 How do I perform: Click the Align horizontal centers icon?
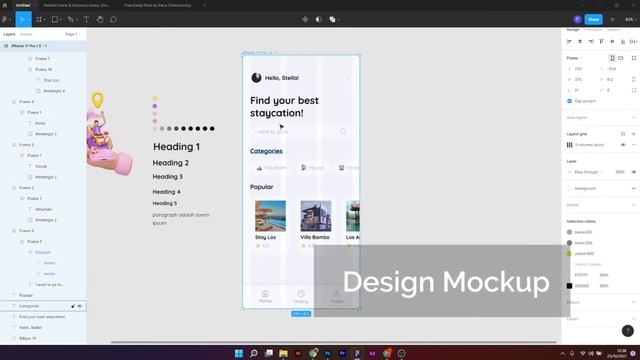(x=580, y=42)
